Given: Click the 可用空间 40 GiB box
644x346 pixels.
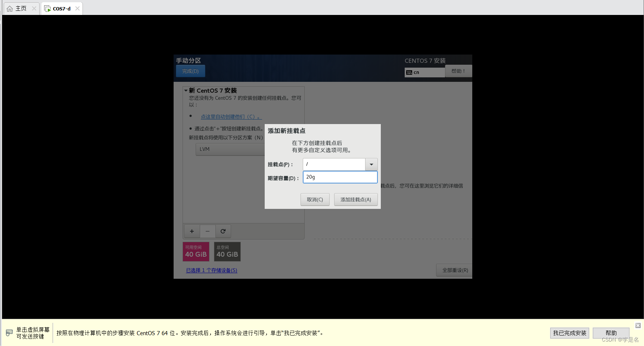Looking at the screenshot, I should [196, 251].
